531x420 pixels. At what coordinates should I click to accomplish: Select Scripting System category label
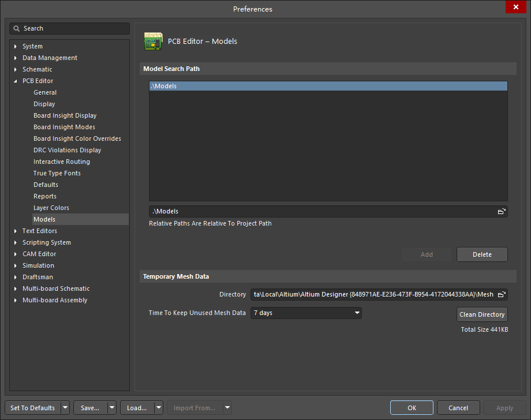tap(47, 242)
